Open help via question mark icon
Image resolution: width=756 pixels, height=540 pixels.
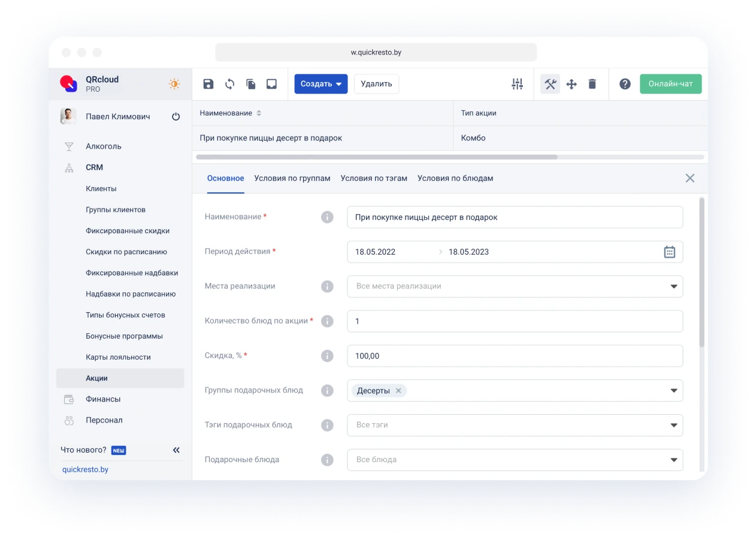(625, 84)
